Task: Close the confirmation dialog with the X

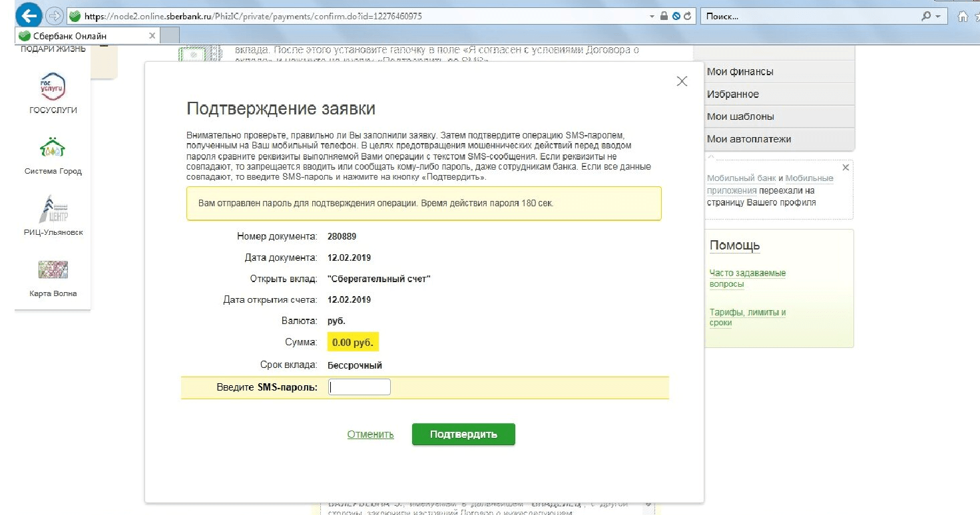Action: 681,81
